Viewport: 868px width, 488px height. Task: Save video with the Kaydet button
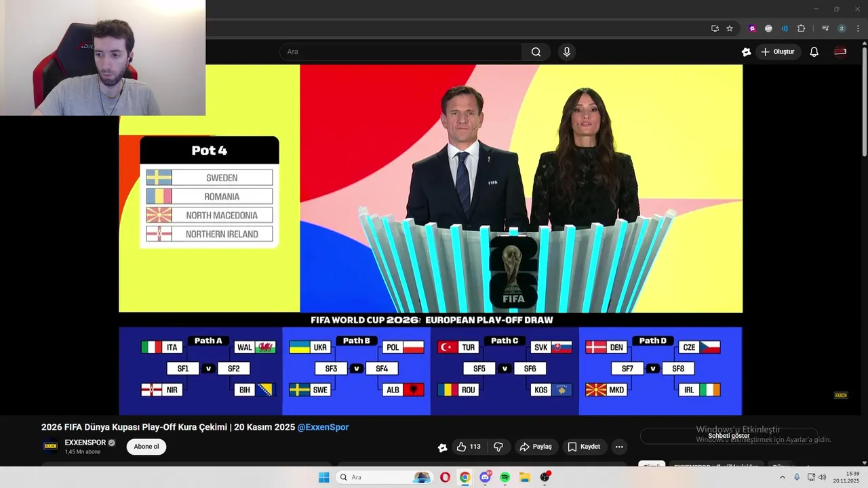[x=584, y=447]
